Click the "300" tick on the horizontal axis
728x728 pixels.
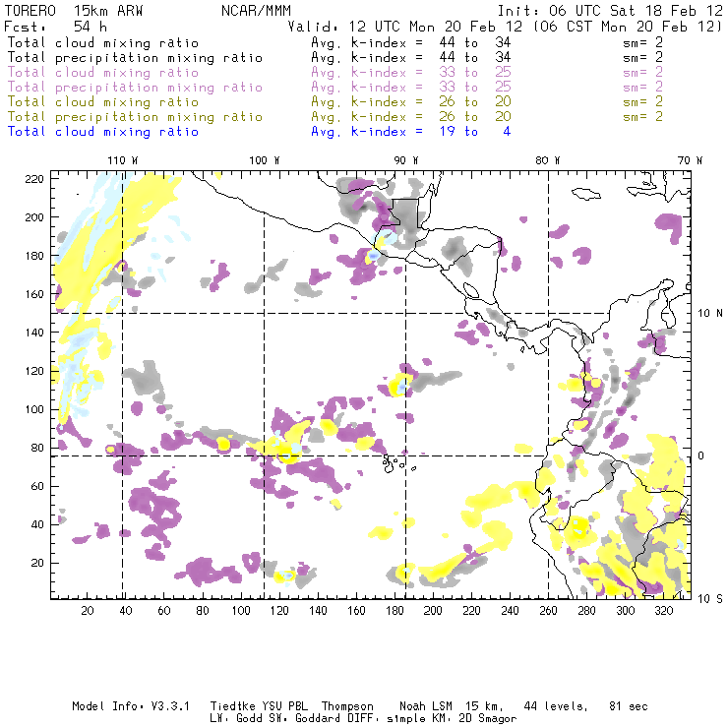coord(625,611)
